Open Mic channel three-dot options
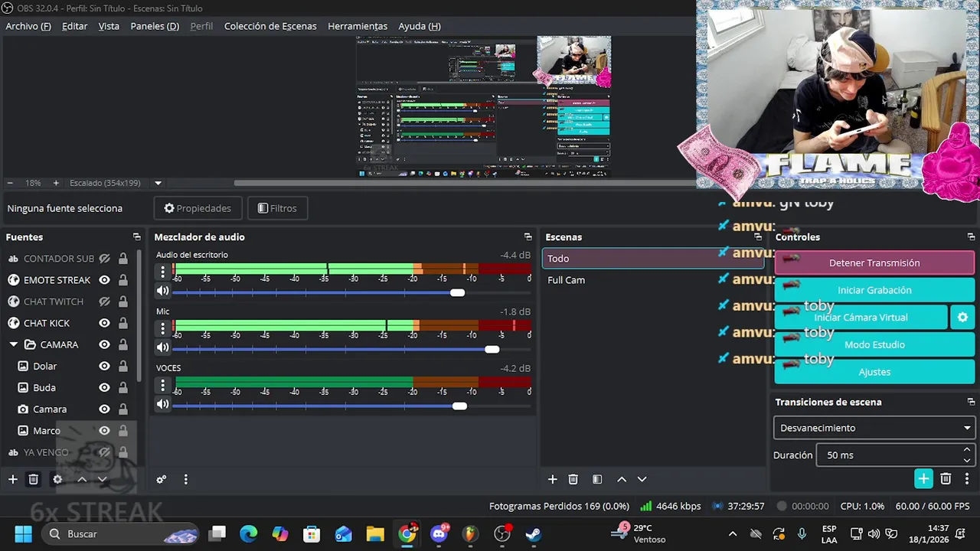 click(162, 328)
